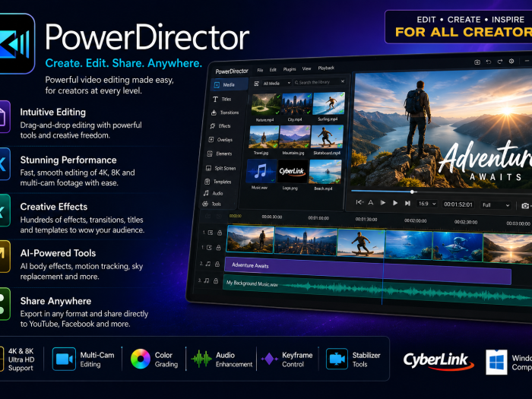Screen dimensions: 532x399
Task: Click the import media icon beside All Media
Action: pyautogui.click(x=257, y=83)
